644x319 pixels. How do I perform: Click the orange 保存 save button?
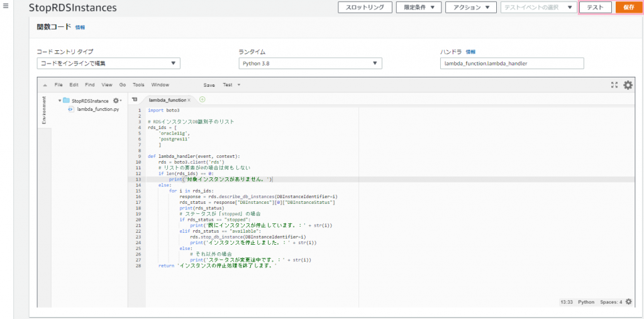pos(629,8)
